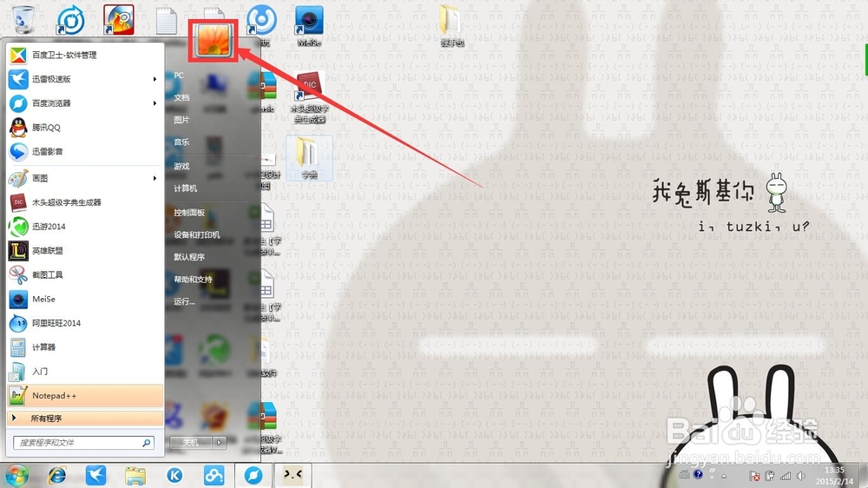Click the 阿里旺旺2014 blue icon
The width and height of the screenshot is (868, 488).
[18, 323]
